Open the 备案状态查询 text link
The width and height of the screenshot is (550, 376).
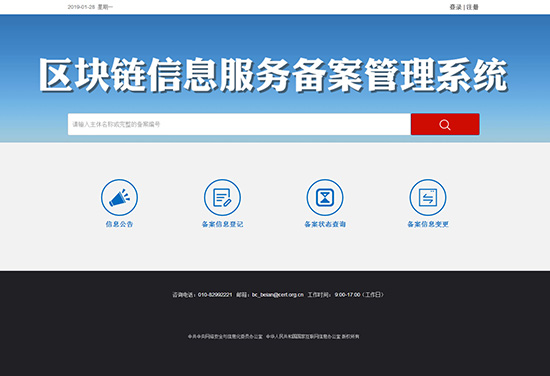pyautogui.click(x=325, y=224)
